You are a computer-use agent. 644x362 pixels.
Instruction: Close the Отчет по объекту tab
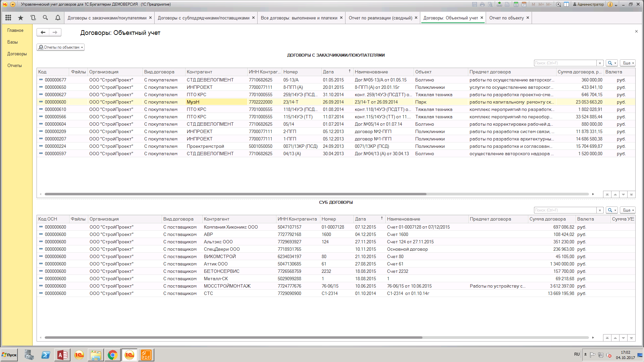coord(528,18)
